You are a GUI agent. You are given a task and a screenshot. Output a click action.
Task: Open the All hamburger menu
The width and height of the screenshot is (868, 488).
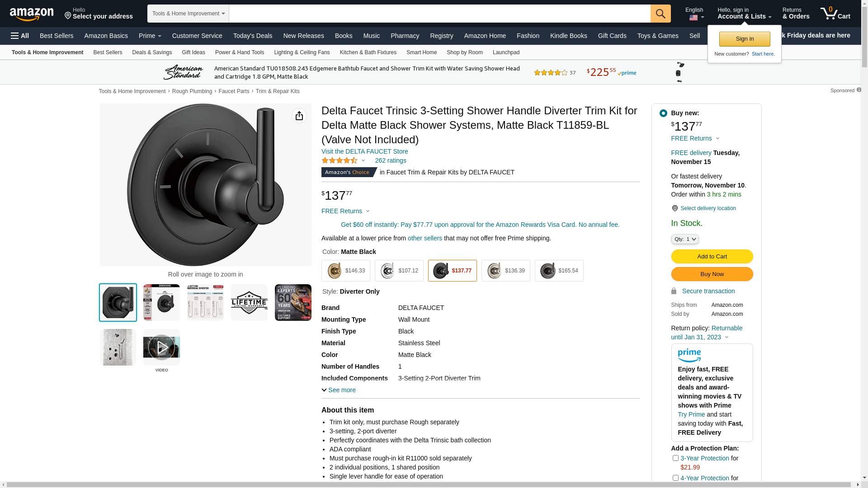(x=20, y=36)
